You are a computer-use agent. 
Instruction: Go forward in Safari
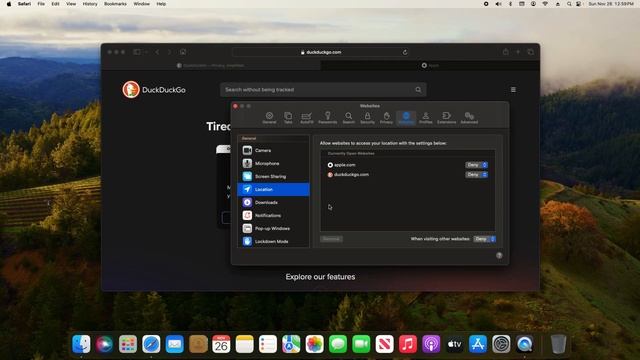(169, 52)
